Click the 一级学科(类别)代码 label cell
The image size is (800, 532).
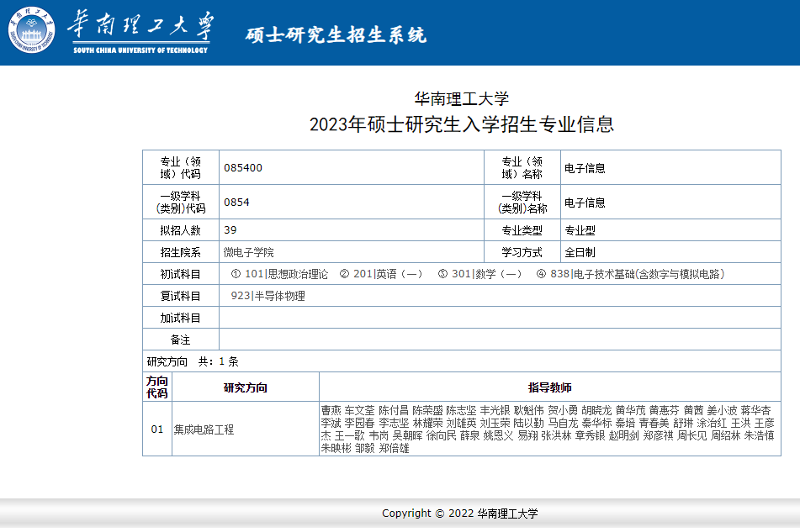point(181,203)
